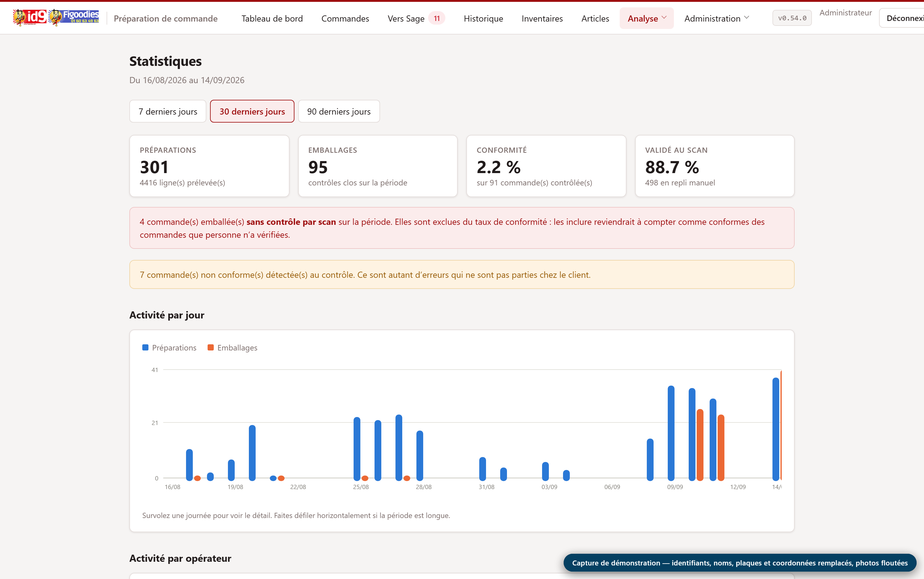The image size is (924, 579).
Task: Click the Préparations card showing 301
Action: click(209, 166)
